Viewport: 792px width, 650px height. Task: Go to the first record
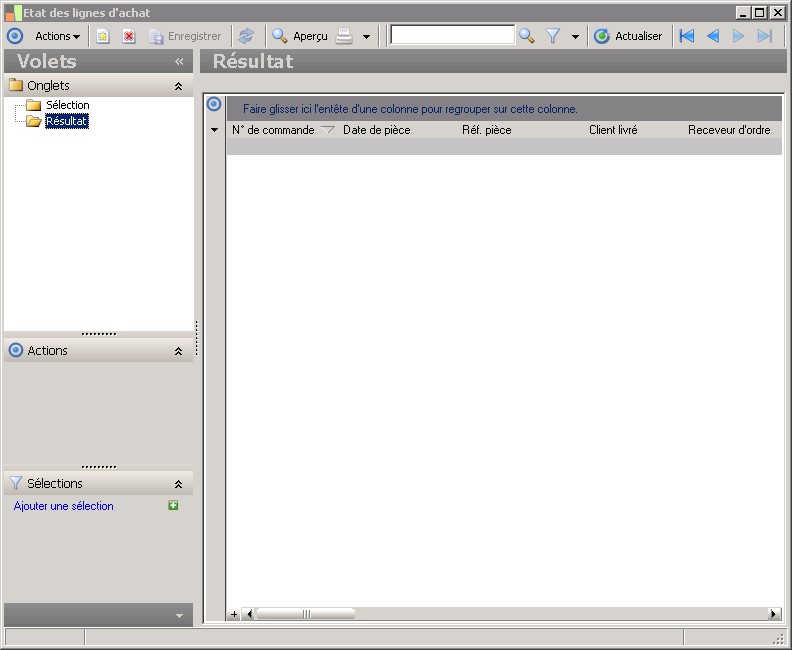(687, 36)
